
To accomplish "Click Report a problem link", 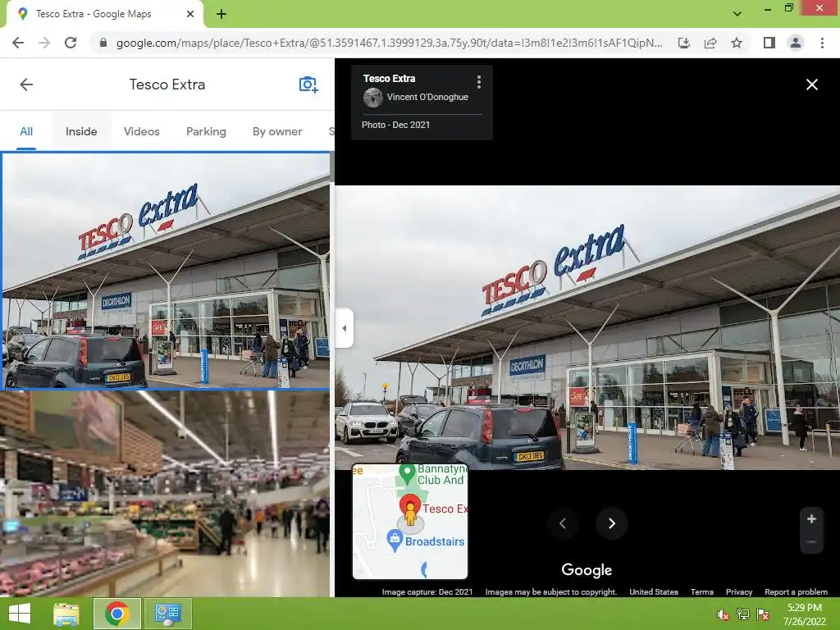I will click(796, 591).
